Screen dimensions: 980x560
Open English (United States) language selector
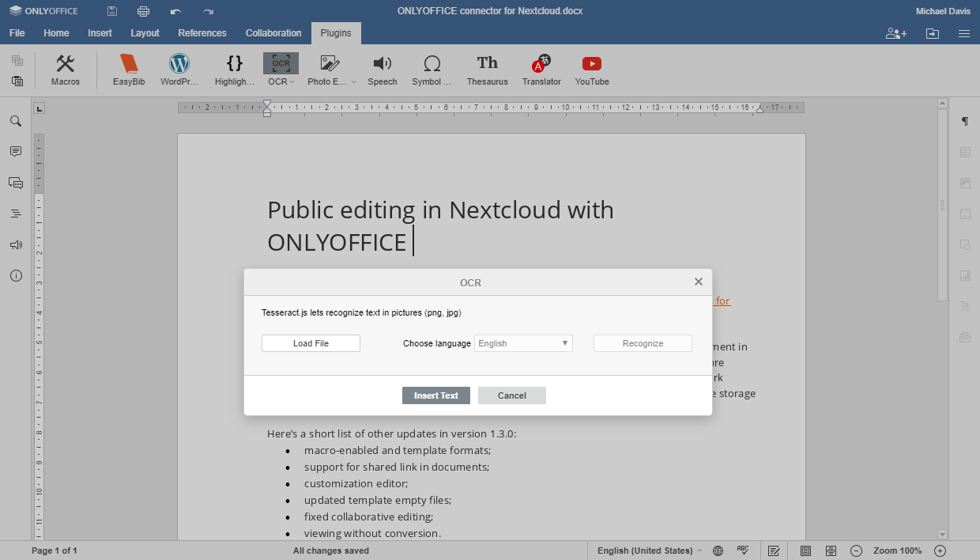tap(650, 551)
